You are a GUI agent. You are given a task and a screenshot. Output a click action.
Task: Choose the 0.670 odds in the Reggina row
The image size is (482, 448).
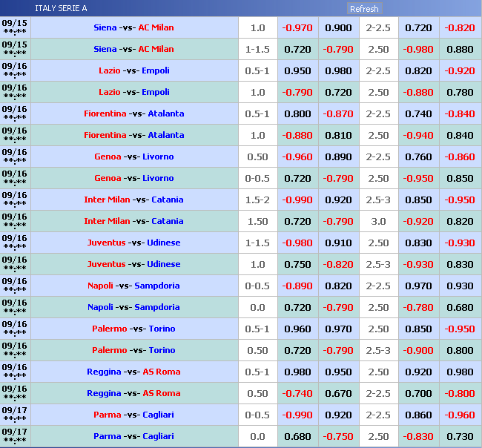pos(339,393)
